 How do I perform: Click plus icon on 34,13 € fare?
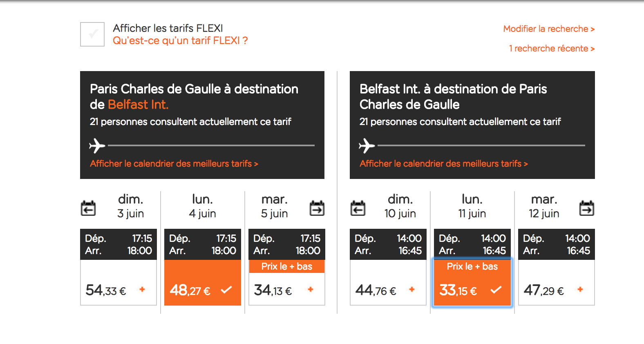(x=311, y=290)
